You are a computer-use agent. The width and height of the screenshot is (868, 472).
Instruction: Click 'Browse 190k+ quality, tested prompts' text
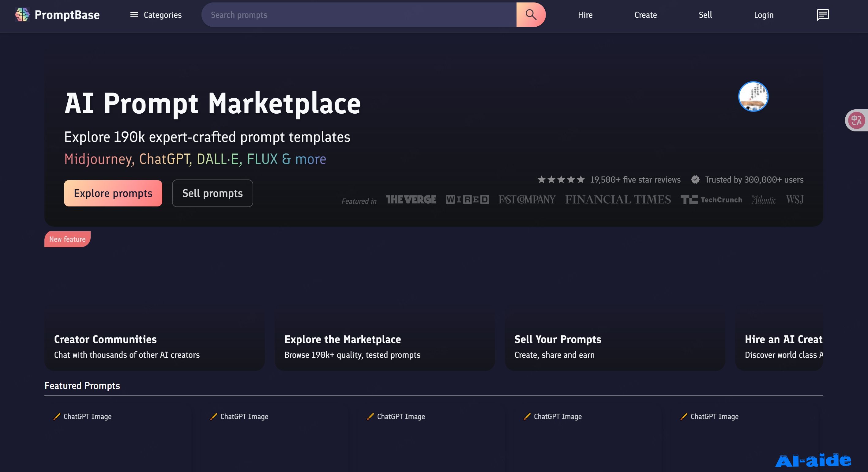tap(352, 355)
